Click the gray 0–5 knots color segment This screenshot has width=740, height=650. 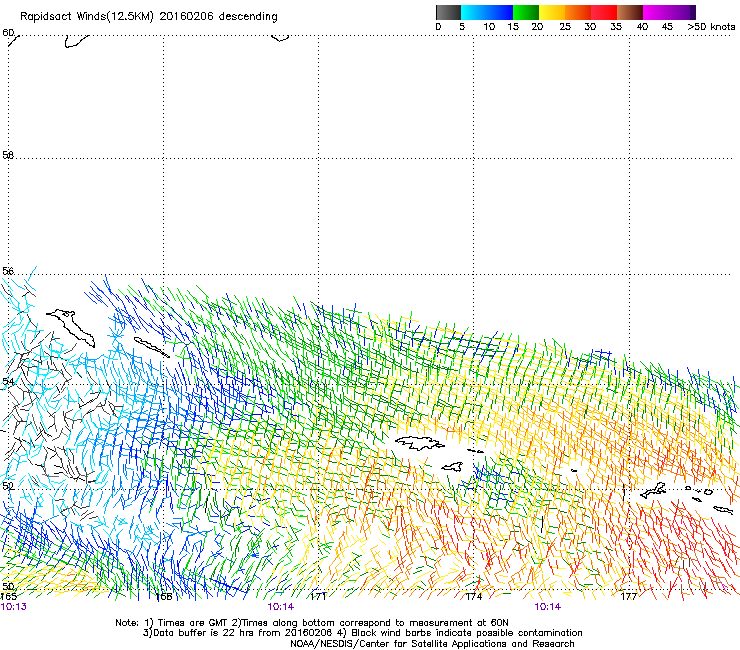(x=448, y=12)
